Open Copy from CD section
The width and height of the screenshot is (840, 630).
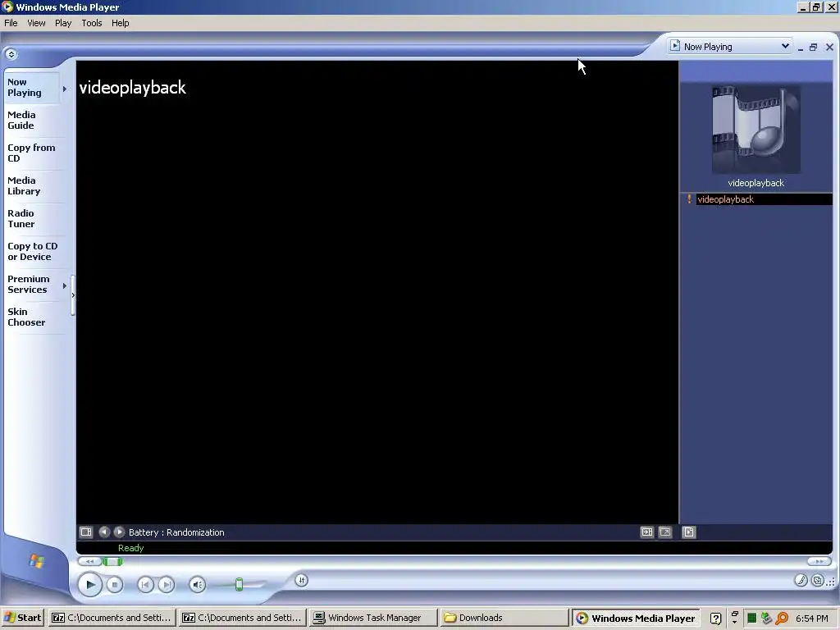click(31, 153)
